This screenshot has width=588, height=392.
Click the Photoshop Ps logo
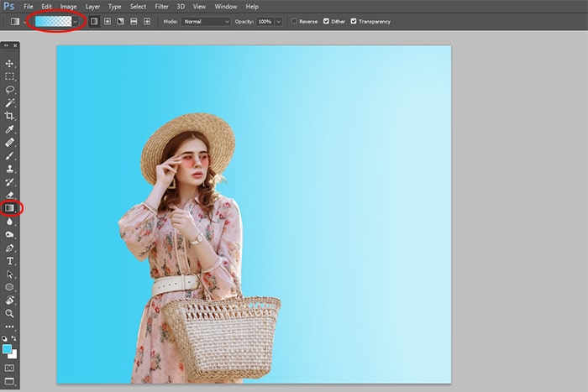pos(8,6)
